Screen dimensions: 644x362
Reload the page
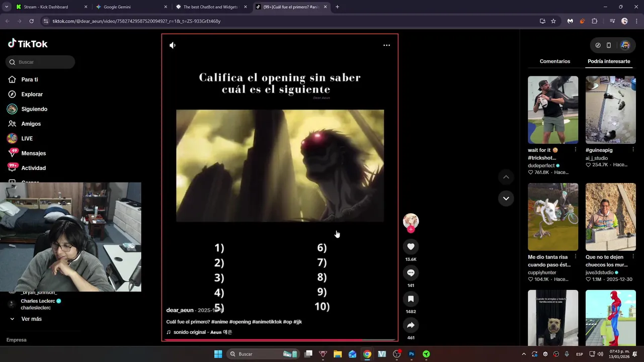pyautogui.click(x=31, y=21)
